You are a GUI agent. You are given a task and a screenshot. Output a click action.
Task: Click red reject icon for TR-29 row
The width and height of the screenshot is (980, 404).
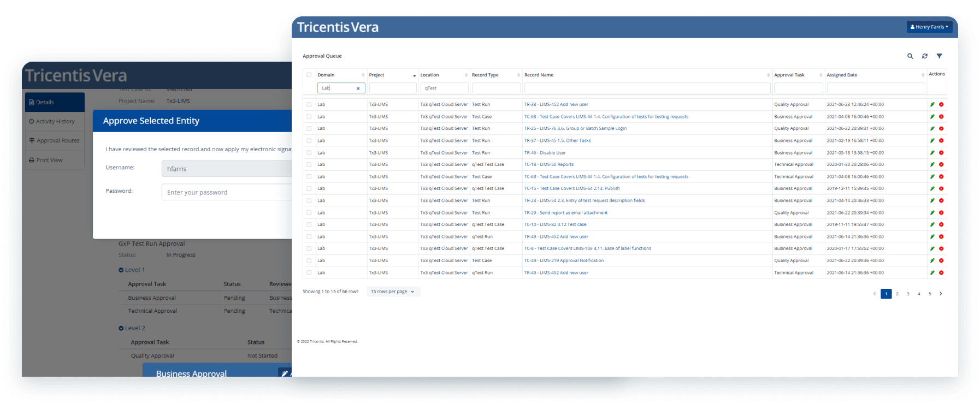tap(941, 212)
